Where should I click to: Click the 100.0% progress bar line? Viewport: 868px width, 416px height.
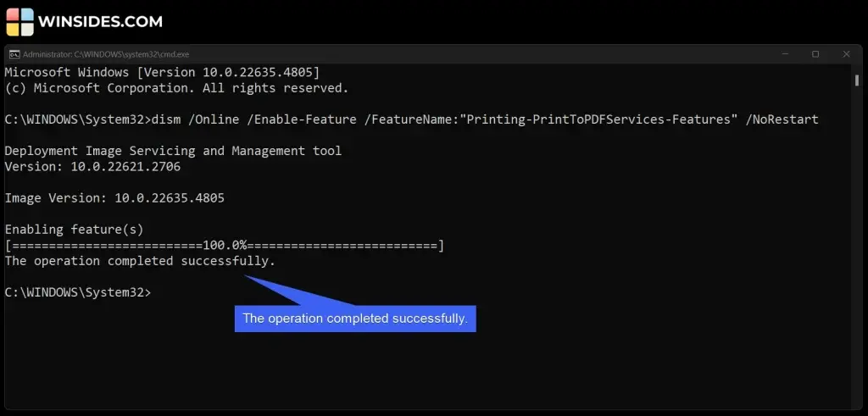tap(224, 246)
